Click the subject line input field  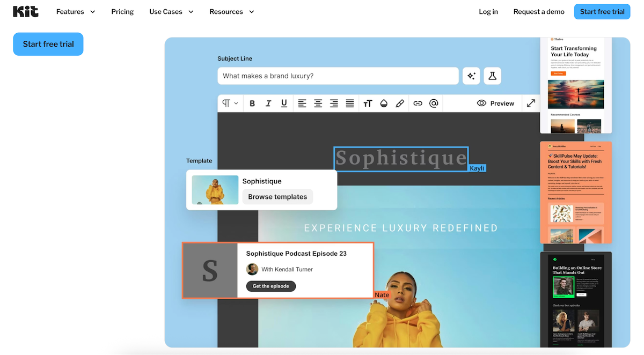338,76
